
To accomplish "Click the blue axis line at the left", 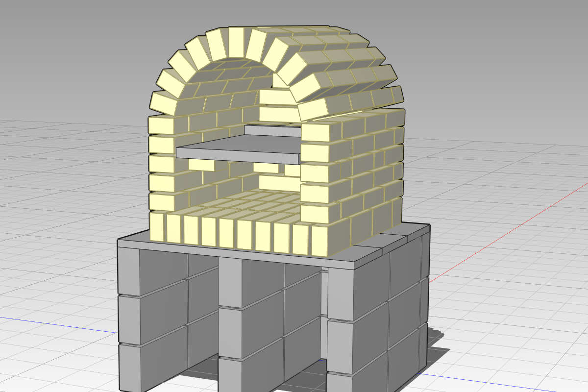I will (x=49, y=324).
